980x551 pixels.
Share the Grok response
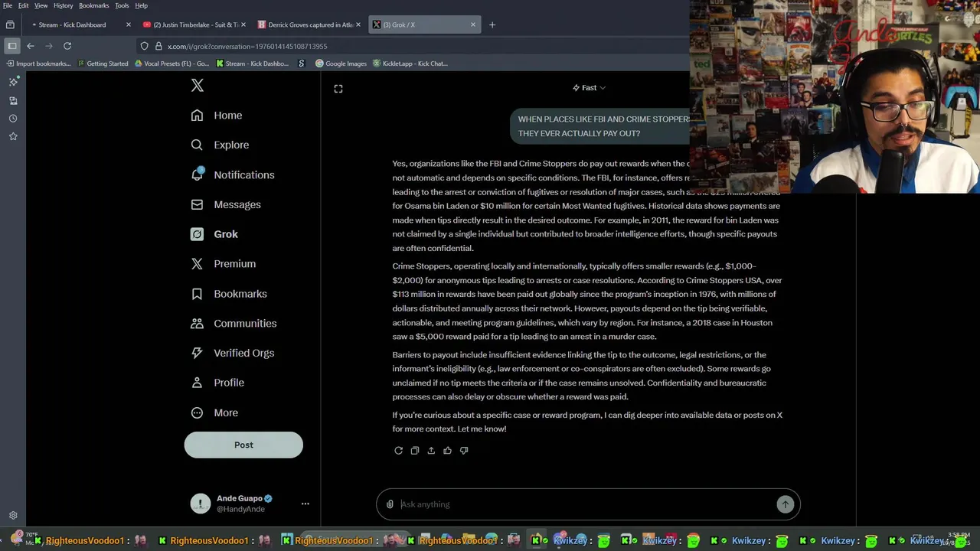coord(431,451)
